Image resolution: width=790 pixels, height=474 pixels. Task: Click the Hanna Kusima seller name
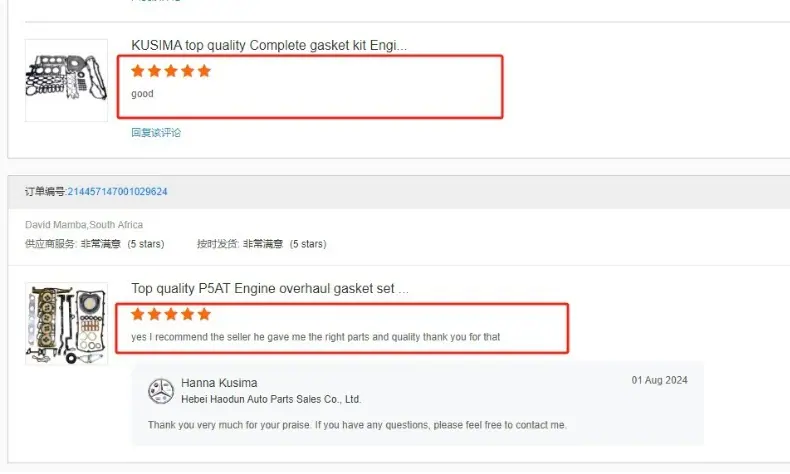219,383
